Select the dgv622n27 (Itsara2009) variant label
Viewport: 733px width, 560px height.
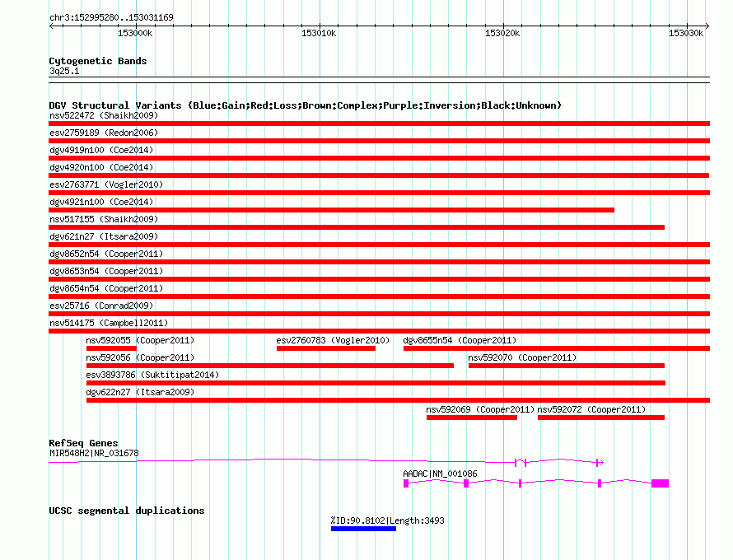pos(140,392)
